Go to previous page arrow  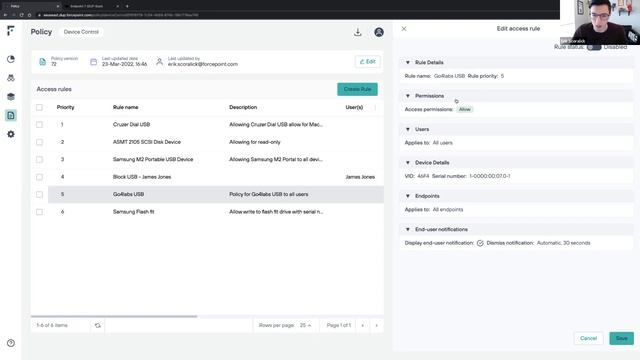362,325
